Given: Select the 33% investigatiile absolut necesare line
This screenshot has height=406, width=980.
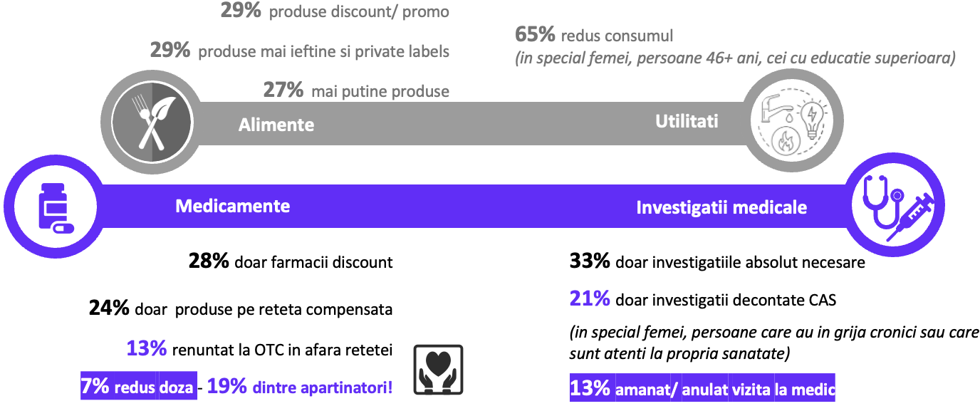Looking at the screenshot, I should coord(717,262).
